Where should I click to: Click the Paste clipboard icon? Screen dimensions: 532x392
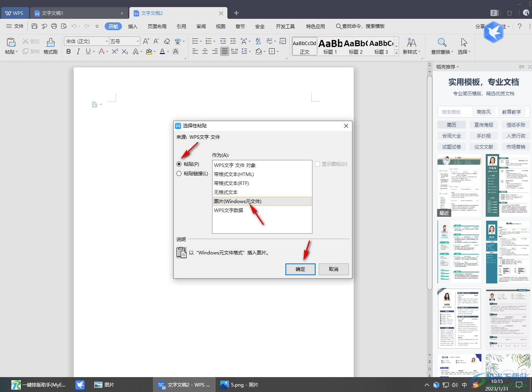pos(11,42)
